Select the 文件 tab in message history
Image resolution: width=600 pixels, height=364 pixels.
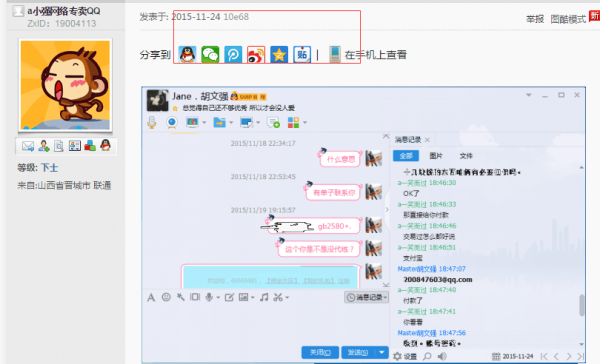point(466,156)
